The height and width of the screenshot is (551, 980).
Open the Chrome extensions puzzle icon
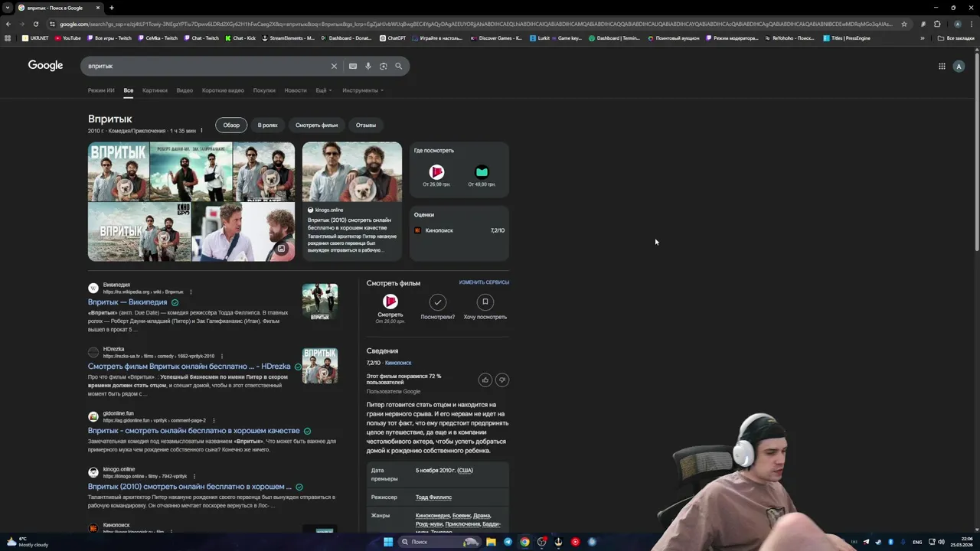937,24
